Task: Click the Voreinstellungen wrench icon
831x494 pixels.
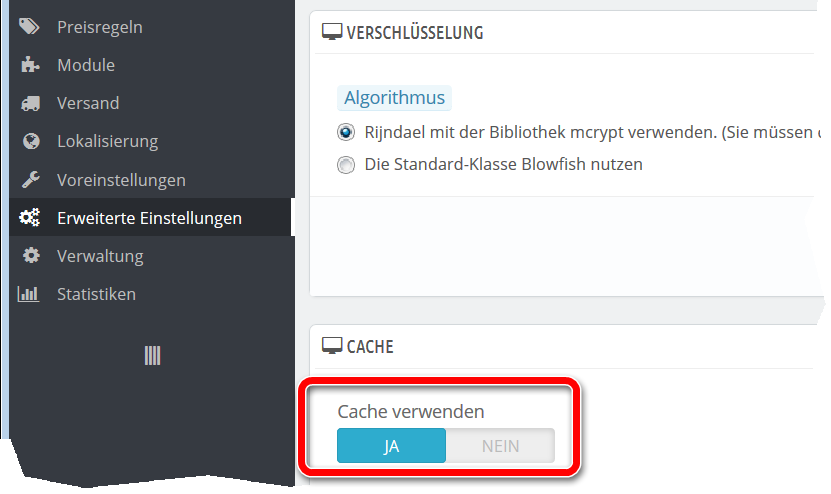Action: point(30,180)
